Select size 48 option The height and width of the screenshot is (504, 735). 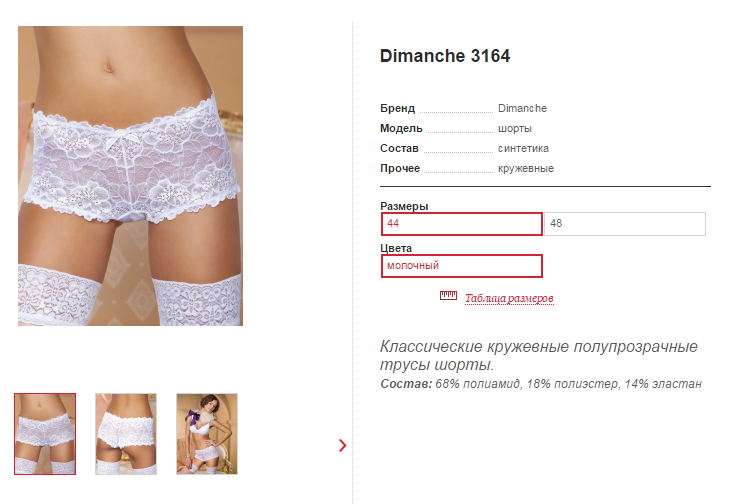tap(625, 224)
